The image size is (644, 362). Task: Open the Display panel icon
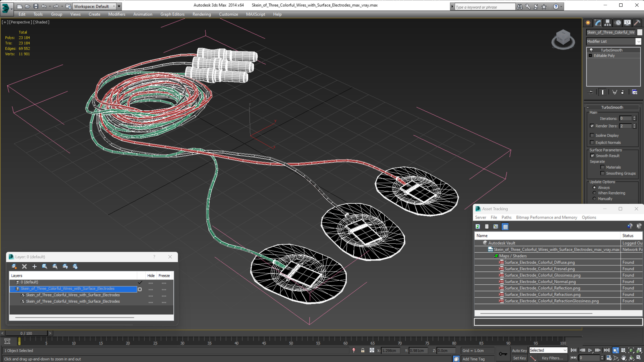627,23
